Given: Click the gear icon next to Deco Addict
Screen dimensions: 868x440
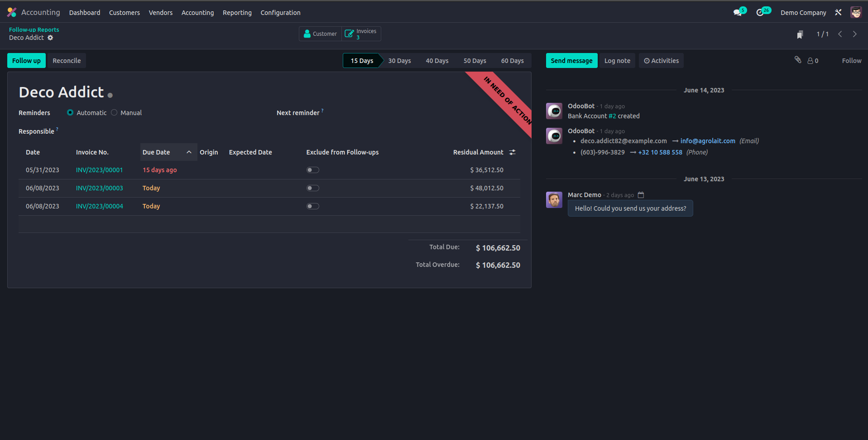Looking at the screenshot, I should point(50,38).
